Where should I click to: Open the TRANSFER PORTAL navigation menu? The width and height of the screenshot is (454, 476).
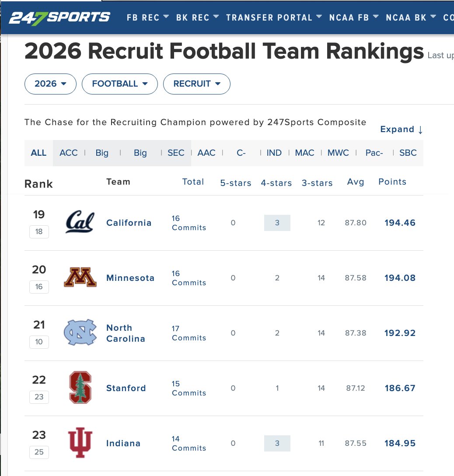tap(274, 17)
